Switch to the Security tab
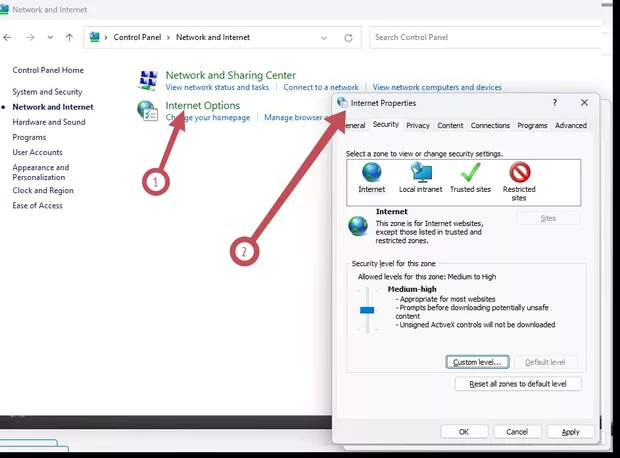Image resolution: width=620 pixels, height=458 pixels. coord(386,124)
